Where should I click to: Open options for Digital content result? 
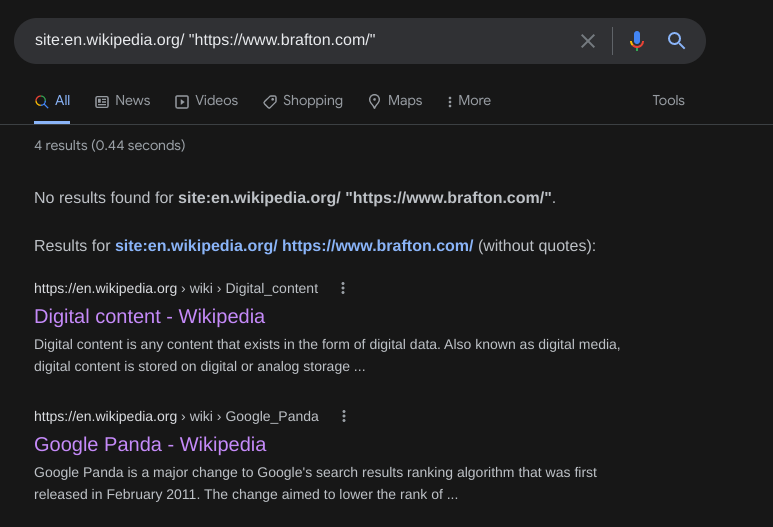[343, 288]
